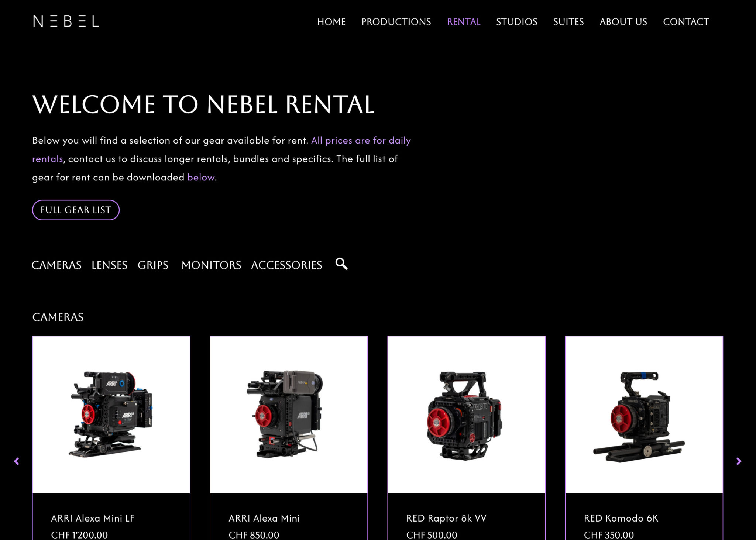
Task: Click the 'WELCOME TO NEBEL RENTAL' heading
Action: click(x=203, y=104)
